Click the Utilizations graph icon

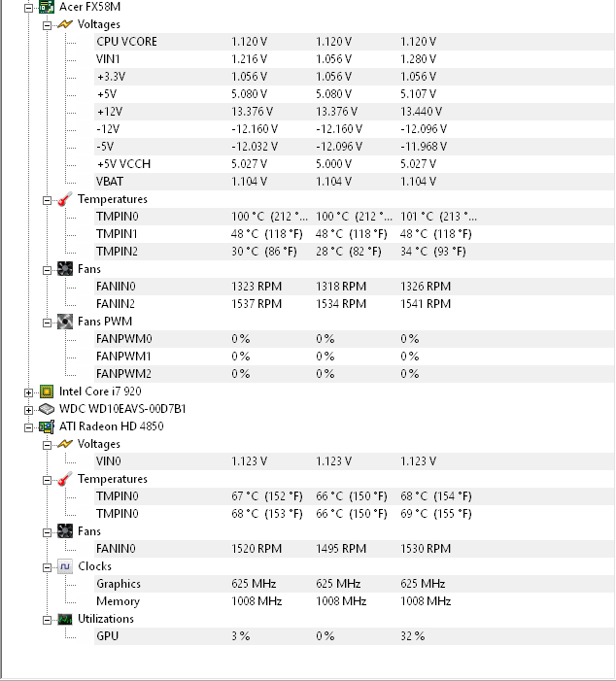[x=65, y=620]
